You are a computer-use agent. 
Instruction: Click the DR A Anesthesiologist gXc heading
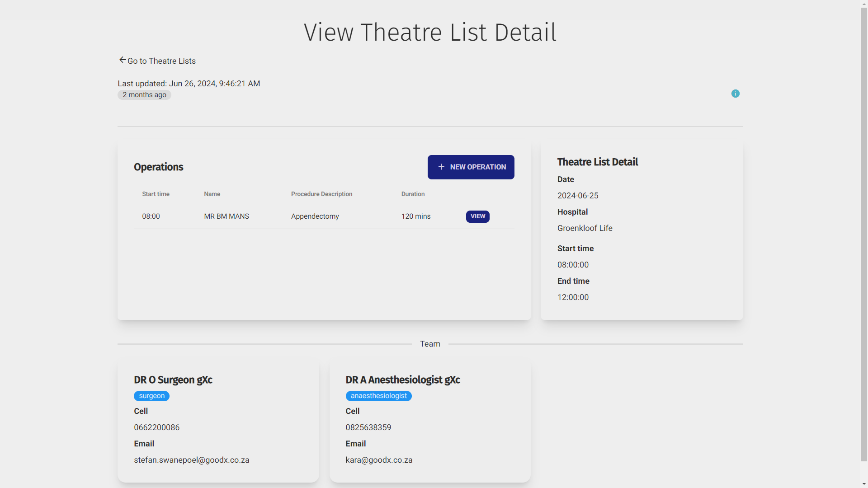pos(403,380)
